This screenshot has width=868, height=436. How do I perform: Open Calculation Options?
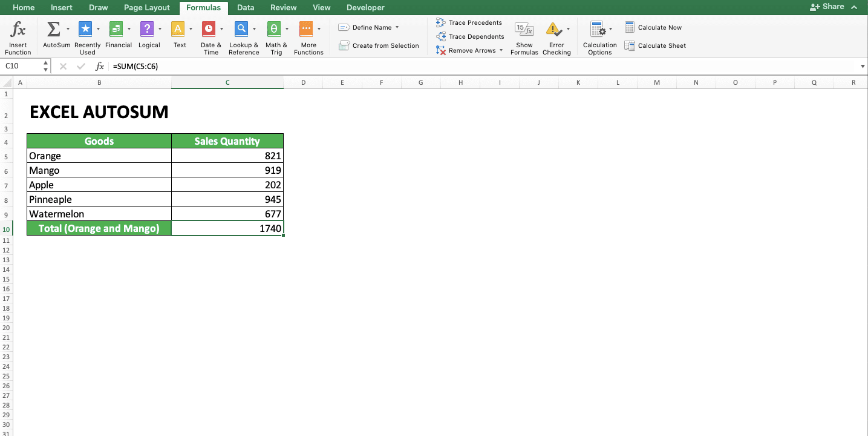(x=599, y=39)
